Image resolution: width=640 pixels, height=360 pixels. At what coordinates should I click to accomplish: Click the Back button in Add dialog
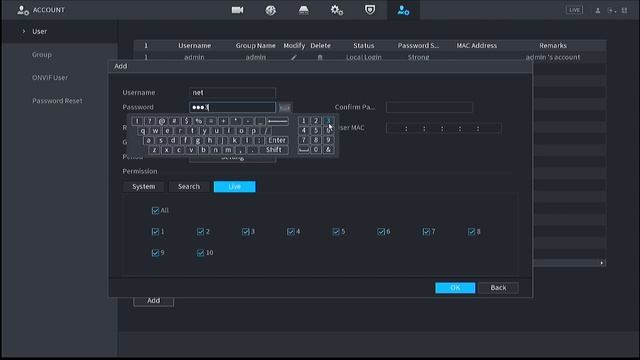point(498,288)
